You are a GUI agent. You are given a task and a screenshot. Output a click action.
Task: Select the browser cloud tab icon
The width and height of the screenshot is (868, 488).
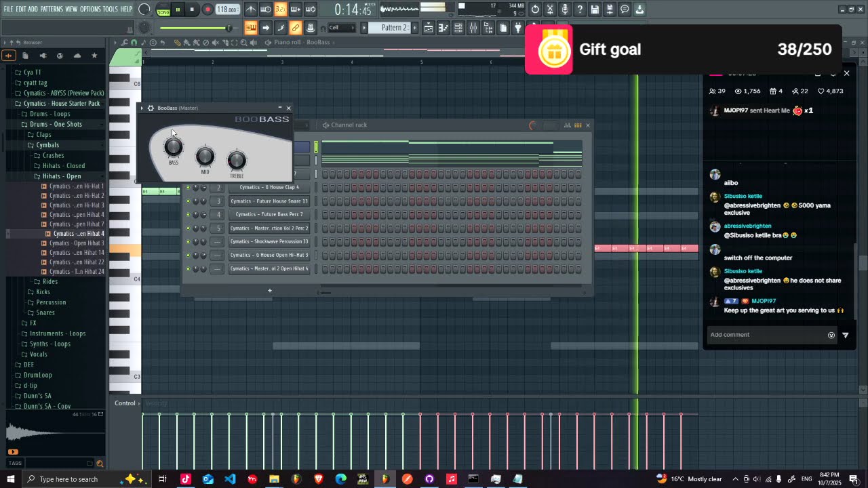(77, 56)
